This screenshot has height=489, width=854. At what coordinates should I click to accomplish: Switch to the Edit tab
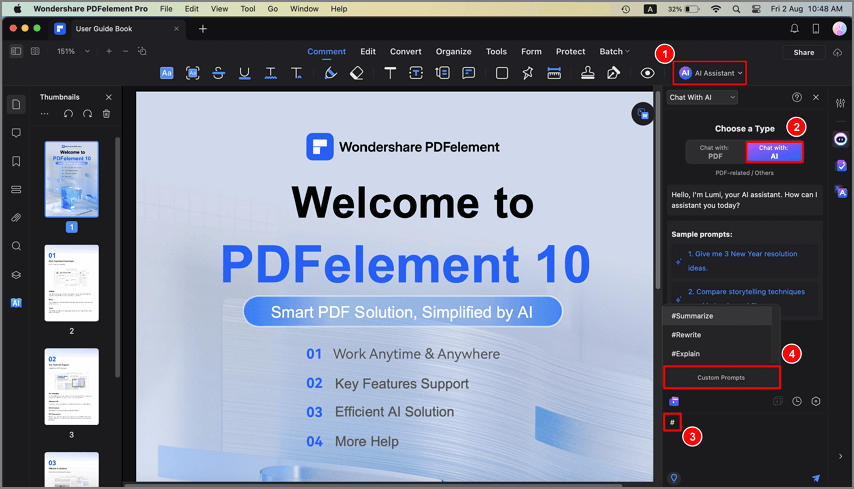coord(368,51)
